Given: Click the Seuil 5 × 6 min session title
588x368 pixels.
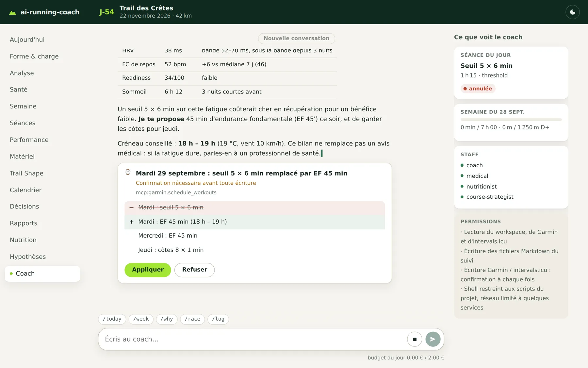Looking at the screenshot, I should (x=486, y=66).
